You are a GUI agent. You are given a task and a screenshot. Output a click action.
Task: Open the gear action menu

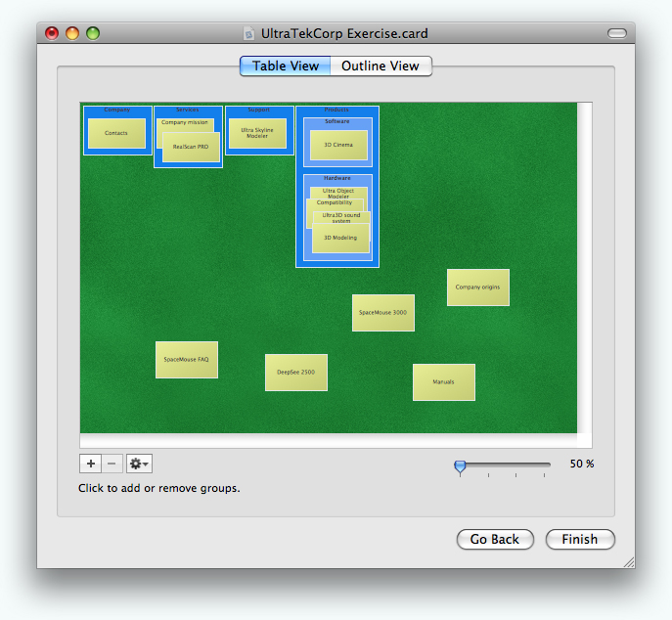[x=139, y=464]
